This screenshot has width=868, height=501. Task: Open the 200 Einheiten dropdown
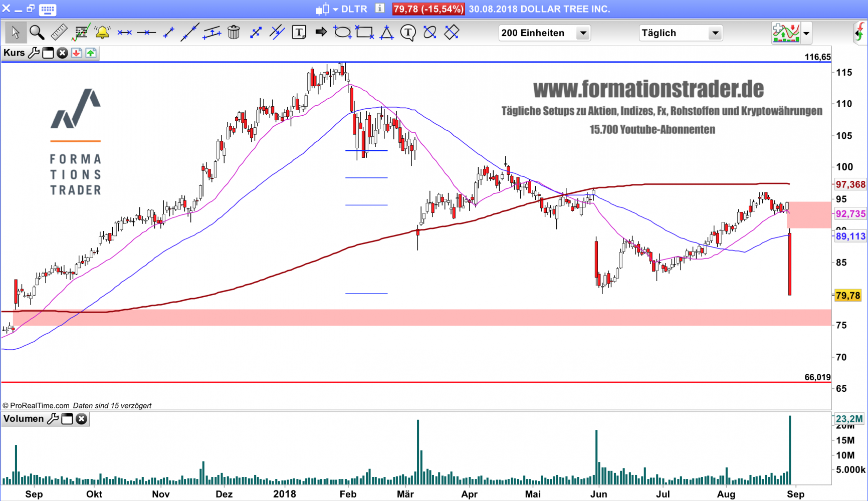click(583, 33)
